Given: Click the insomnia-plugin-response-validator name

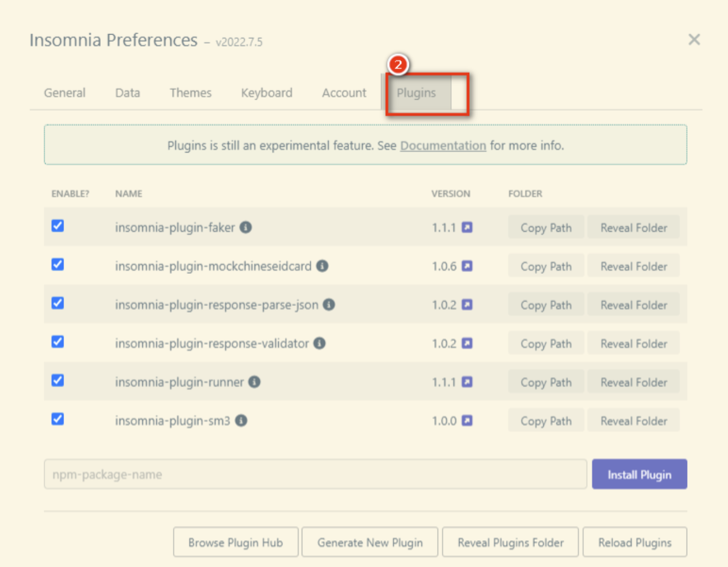Looking at the screenshot, I should [212, 344].
